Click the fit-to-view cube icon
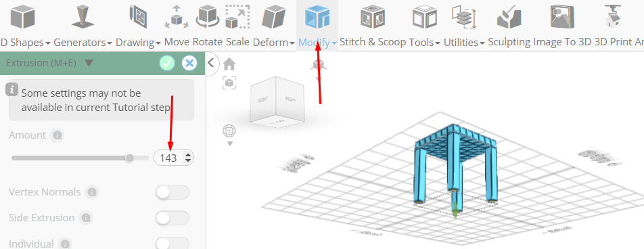 229,83
